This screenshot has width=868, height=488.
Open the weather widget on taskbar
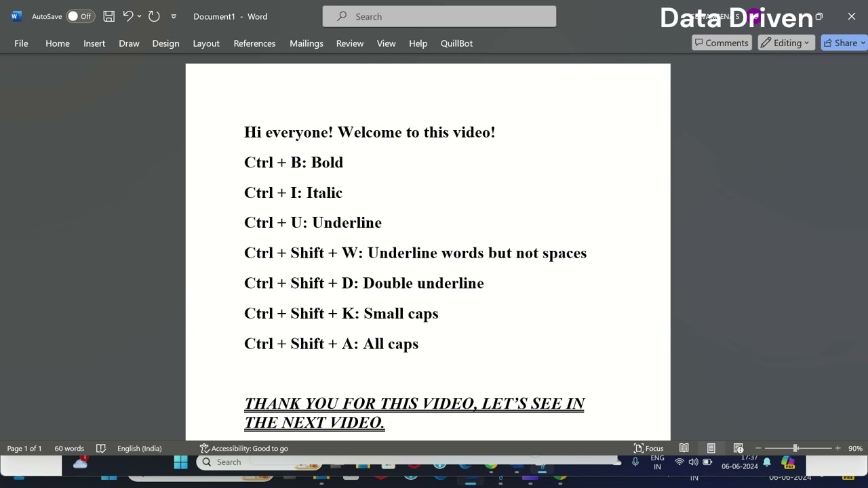(x=80, y=462)
